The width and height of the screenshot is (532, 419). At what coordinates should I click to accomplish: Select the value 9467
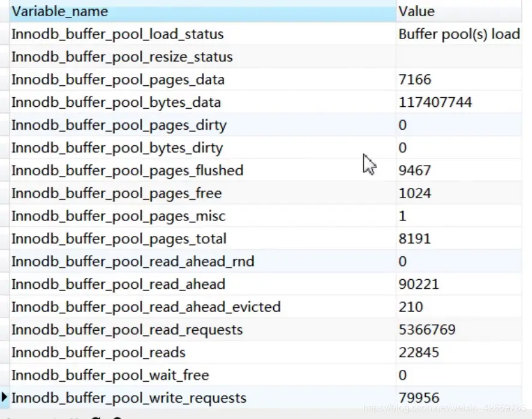coord(459,170)
